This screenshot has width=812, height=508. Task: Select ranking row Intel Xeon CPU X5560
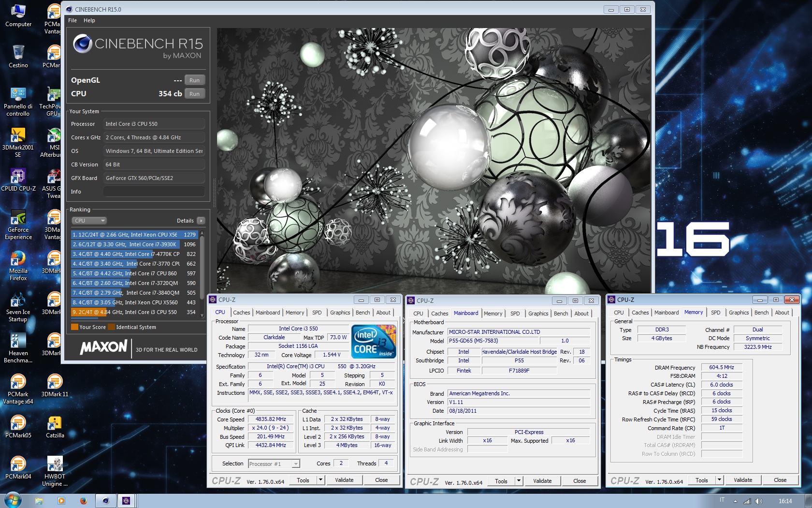click(x=134, y=302)
